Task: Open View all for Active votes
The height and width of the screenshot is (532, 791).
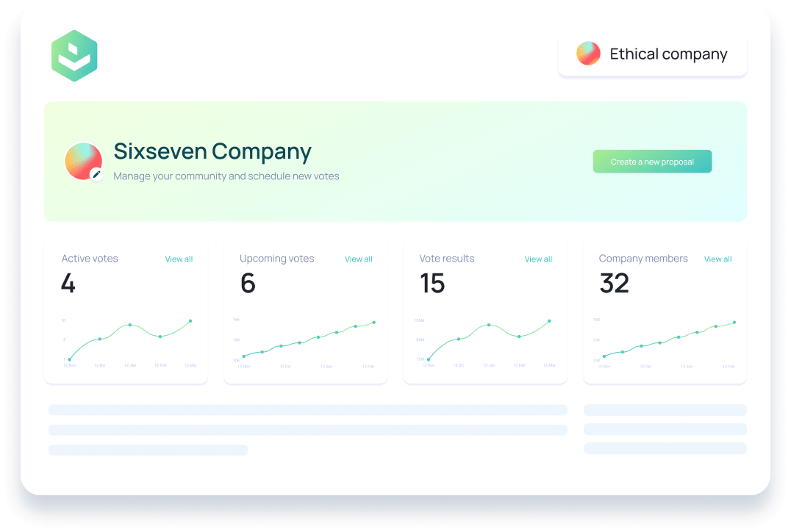Action: click(179, 259)
